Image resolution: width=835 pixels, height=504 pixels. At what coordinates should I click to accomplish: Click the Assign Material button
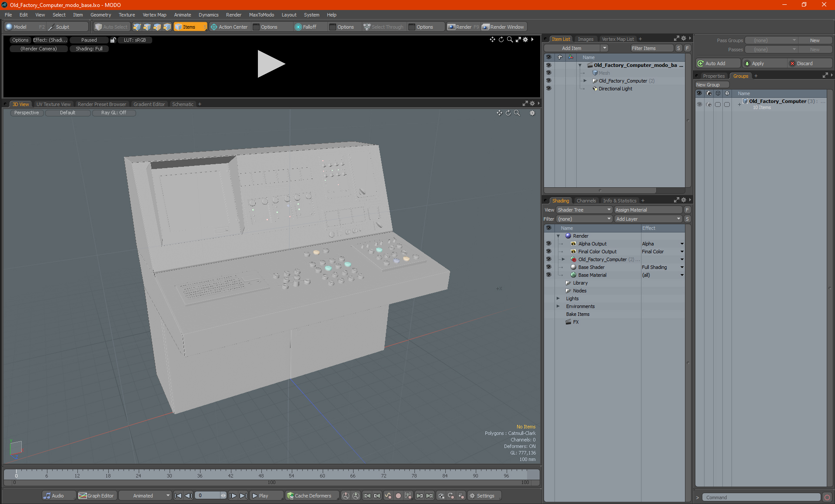tap(648, 210)
